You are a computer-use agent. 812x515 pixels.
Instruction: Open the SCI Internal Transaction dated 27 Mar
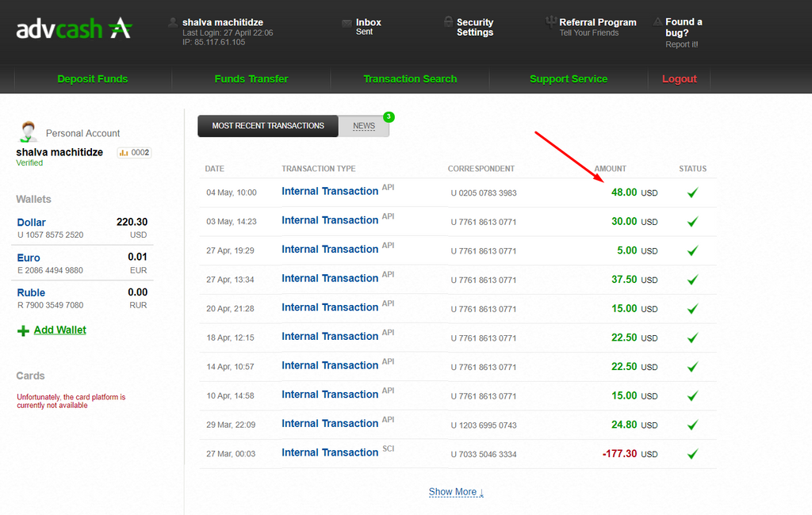click(x=330, y=452)
